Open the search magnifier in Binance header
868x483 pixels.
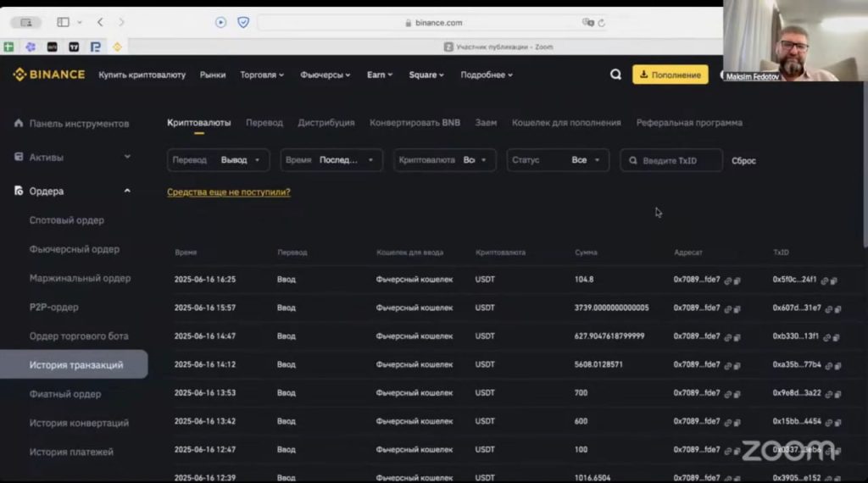615,75
